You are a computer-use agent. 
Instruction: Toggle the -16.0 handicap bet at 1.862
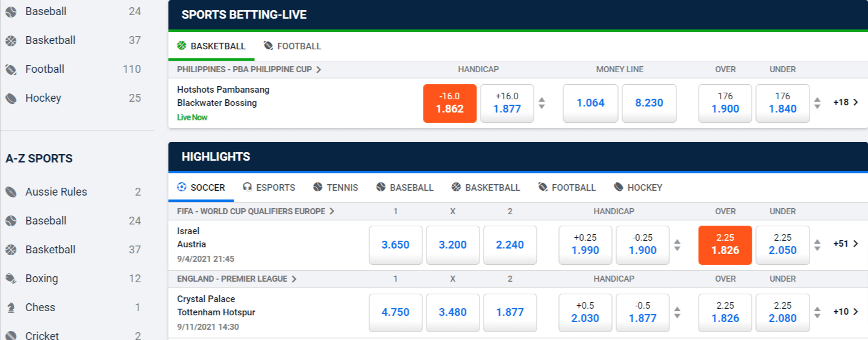tap(450, 103)
